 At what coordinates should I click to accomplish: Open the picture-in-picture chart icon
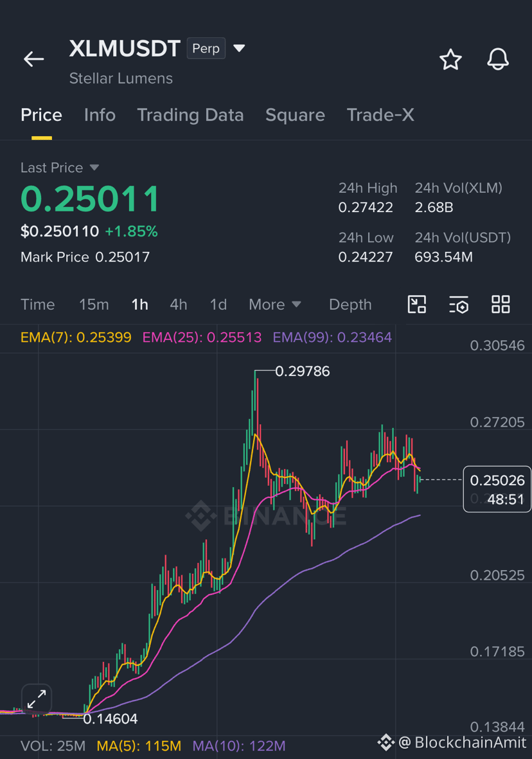tap(417, 305)
